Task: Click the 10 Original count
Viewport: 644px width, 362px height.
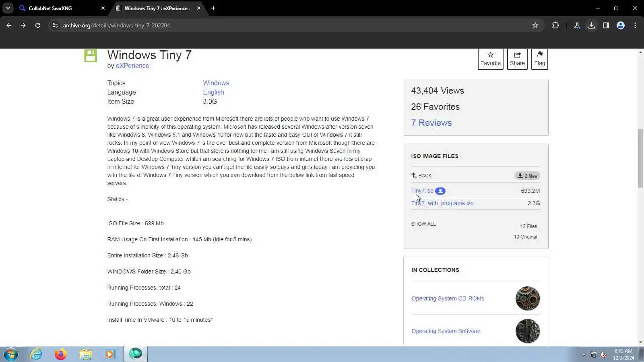Action: pos(525,237)
